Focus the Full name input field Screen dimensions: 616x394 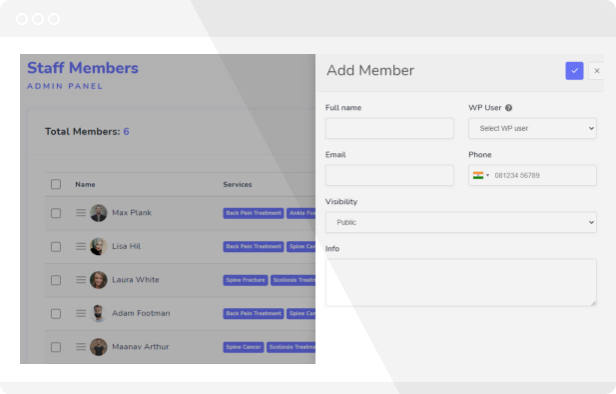389,128
